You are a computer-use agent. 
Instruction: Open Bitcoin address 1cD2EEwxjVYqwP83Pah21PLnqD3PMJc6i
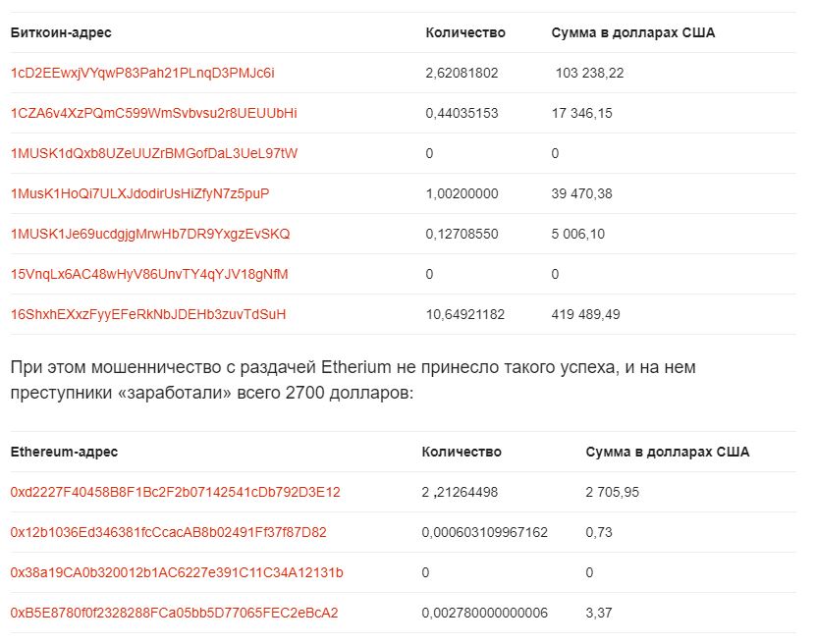click(142, 73)
